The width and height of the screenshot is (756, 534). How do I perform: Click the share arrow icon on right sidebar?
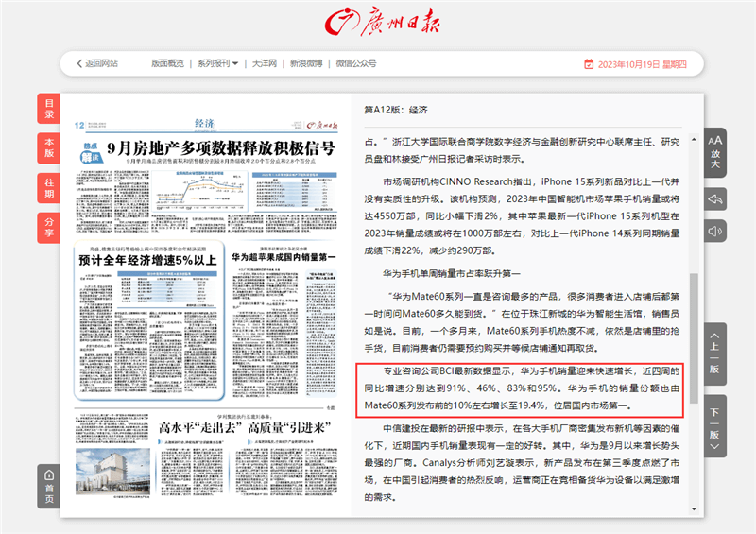point(715,198)
